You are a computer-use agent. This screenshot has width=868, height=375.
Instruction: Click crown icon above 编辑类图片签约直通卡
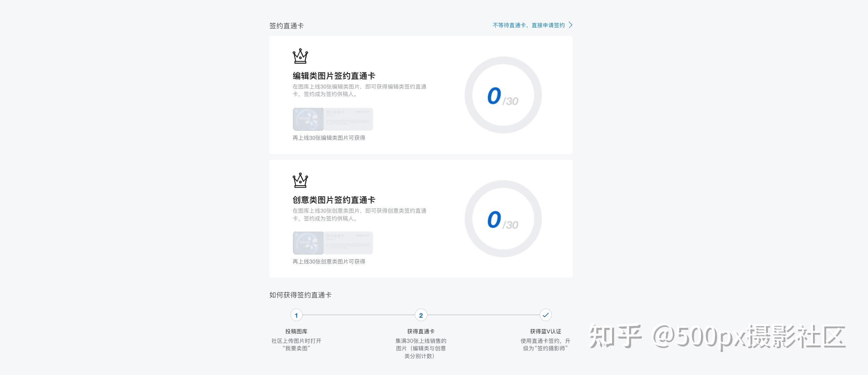point(300,56)
